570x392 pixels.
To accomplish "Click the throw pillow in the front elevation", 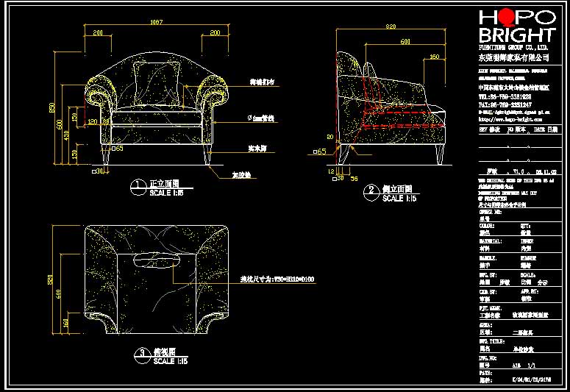I will click(157, 84).
